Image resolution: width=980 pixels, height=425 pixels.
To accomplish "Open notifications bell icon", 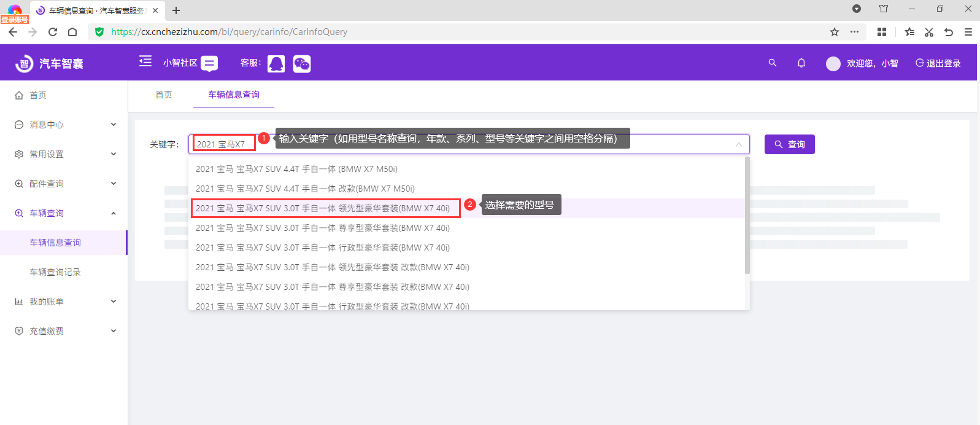I will (801, 63).
